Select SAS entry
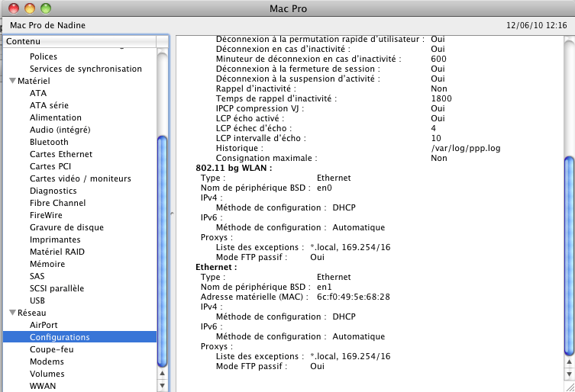Image resolution: width=575 pixels, height=392 pixels. pyautogui.click(x=37, y=276)
